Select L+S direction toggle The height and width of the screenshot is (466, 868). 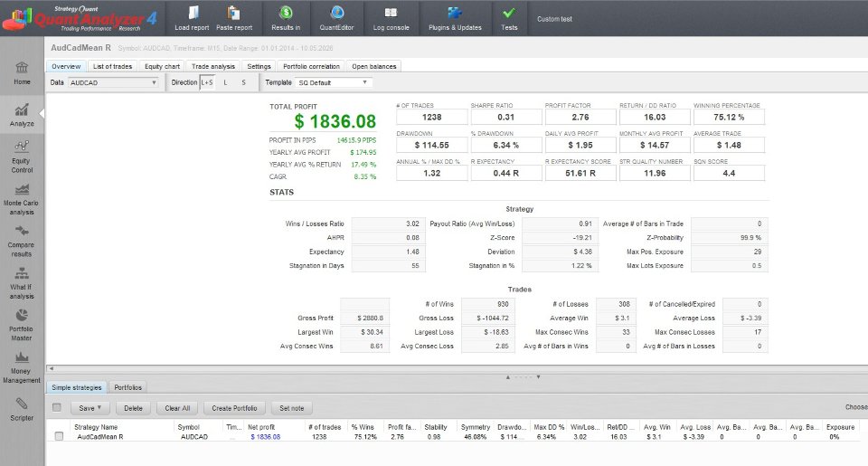tap(207, 82)
